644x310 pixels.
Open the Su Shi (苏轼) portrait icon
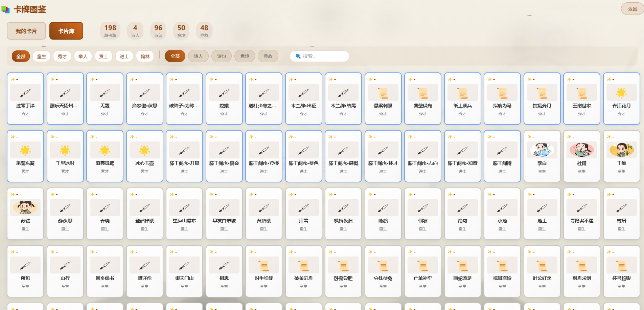click(25, 207)
